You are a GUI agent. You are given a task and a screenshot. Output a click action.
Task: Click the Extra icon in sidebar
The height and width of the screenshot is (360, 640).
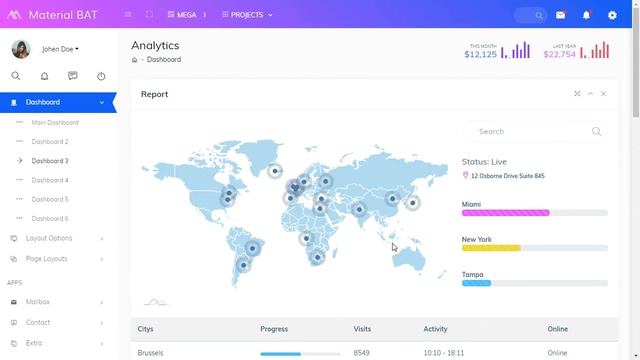point(14,343)
